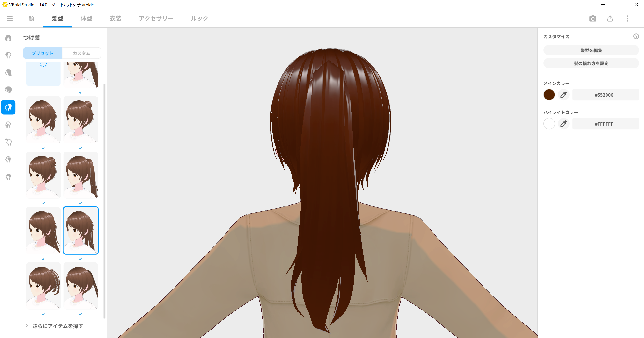Open the customize panel help icon

click(x=636, y=36)
